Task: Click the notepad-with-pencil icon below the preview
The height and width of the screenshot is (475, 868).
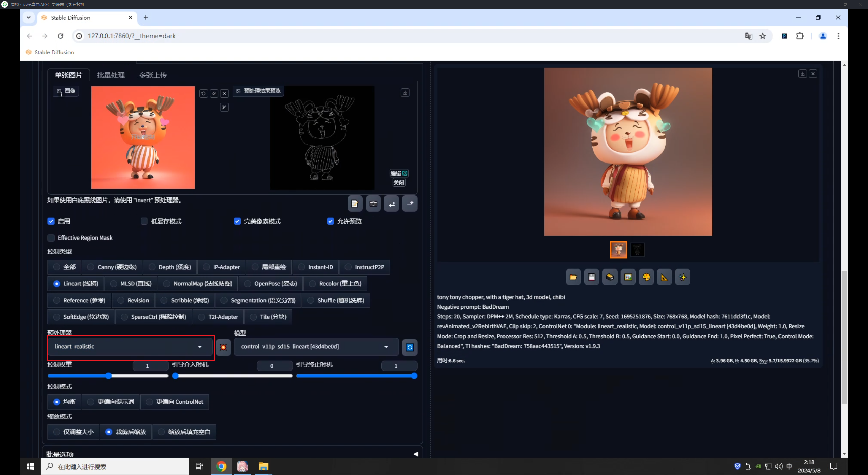Action: click(355, 204)
